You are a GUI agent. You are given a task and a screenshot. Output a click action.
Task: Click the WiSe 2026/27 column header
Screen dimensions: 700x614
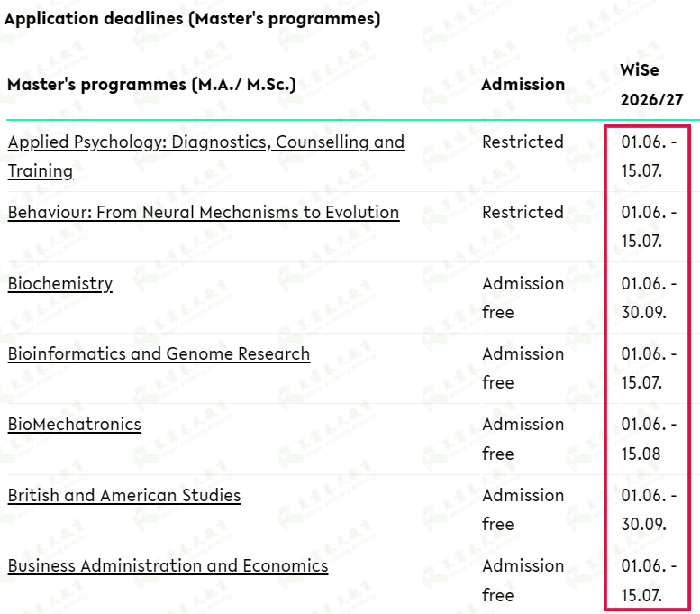pyautogui.click(x=651, y=85)
